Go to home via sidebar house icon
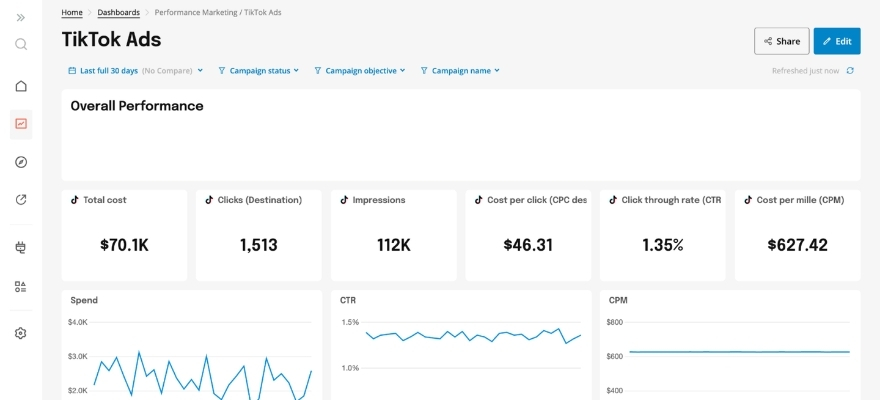The image size is (880, 400). [21, 86]
